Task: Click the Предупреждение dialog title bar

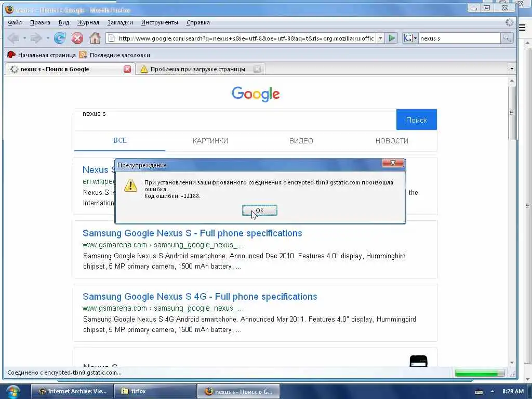Action: click(x=249, y=165)
